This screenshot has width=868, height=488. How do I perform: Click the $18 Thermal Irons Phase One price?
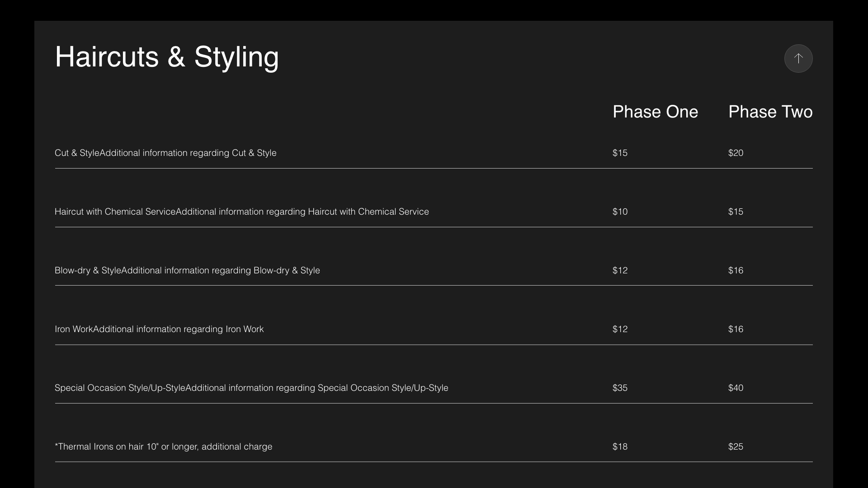pos(620,446)
